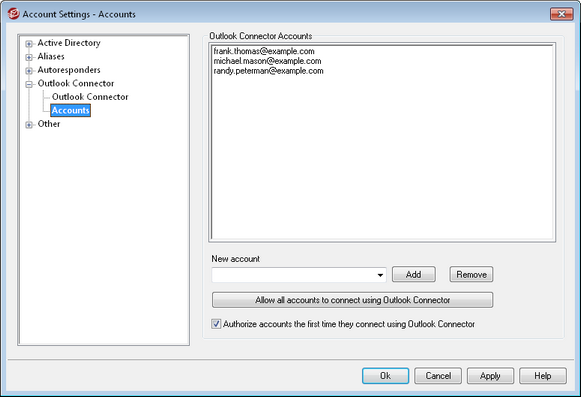The width and height of the screenshot is (581, 397).
Task: Click the Add button
Action: tap(414, 275)
